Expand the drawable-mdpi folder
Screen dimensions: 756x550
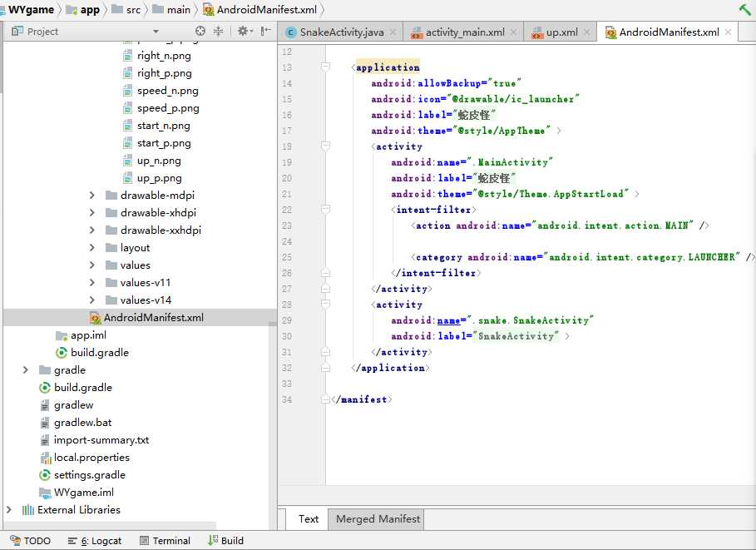click(91, 196)
